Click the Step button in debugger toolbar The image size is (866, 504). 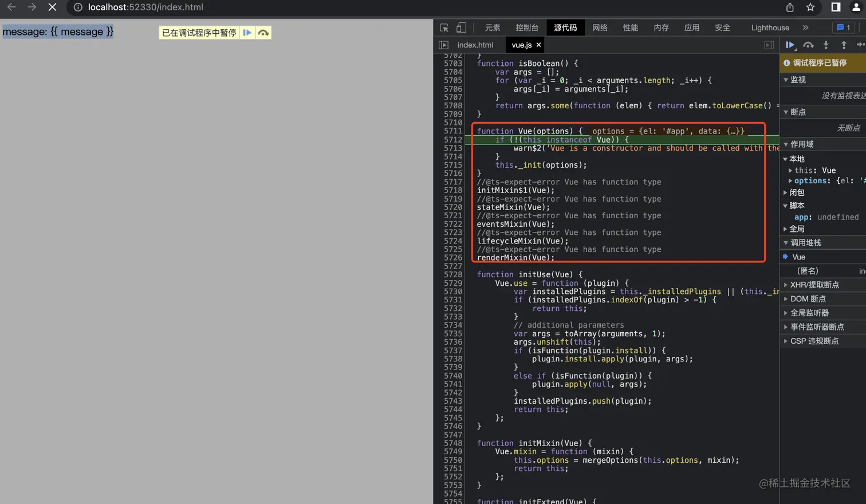tap(860, 45)
